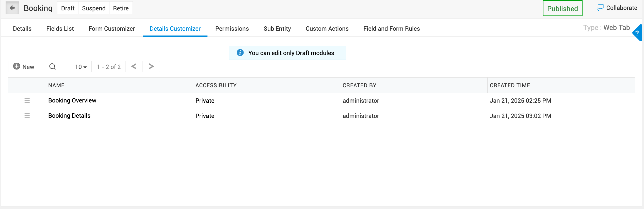Set module state to Draft
This screenshot has height=209, width=644.
(x=68, y=8)
